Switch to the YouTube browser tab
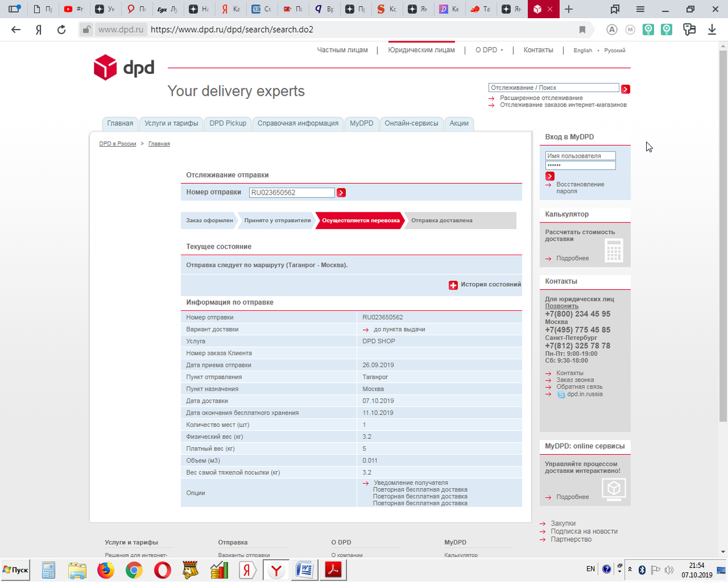 point(73,9)
